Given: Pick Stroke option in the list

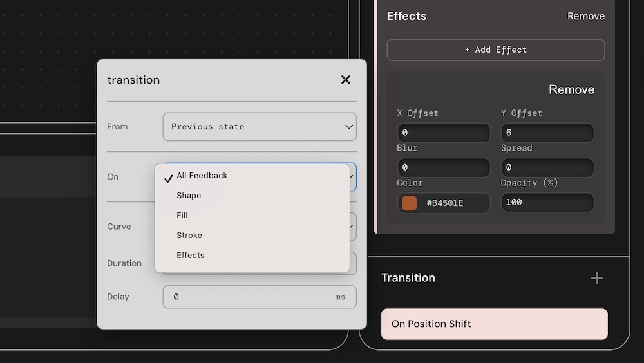Looking at the screenshot, I should pyautogui.click(x=189, y=236).
